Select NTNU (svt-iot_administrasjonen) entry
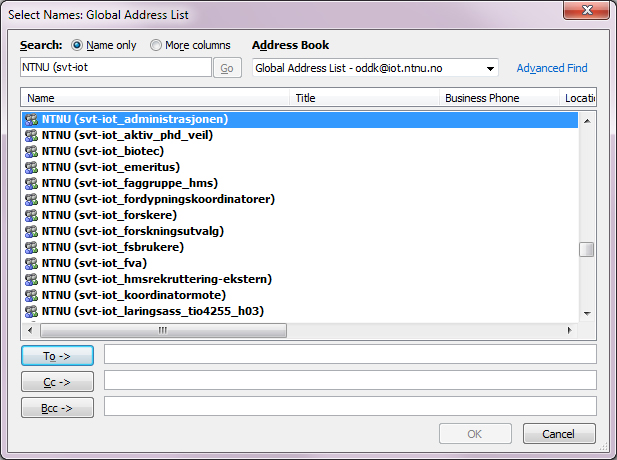Screen dimensions: 617x460 300,120
